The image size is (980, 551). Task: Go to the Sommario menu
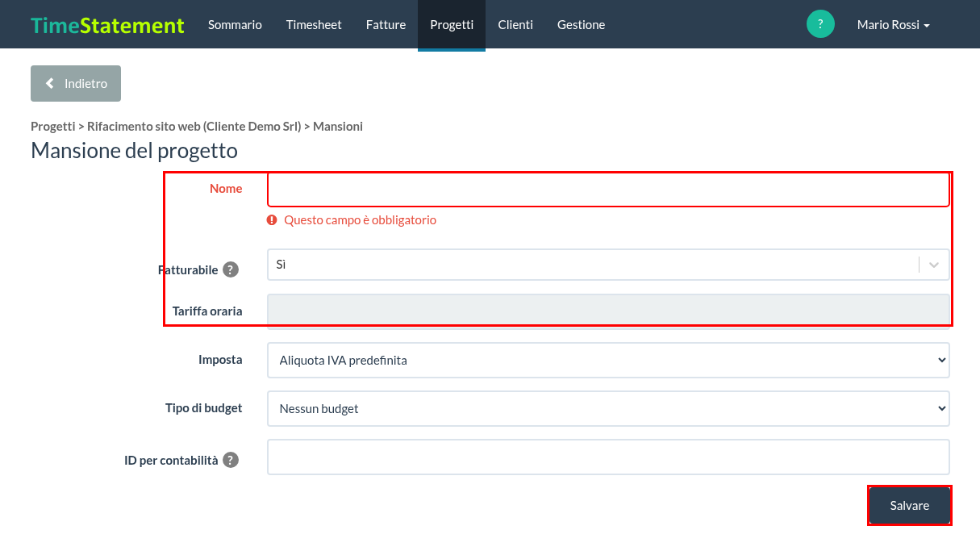point(235,25)
